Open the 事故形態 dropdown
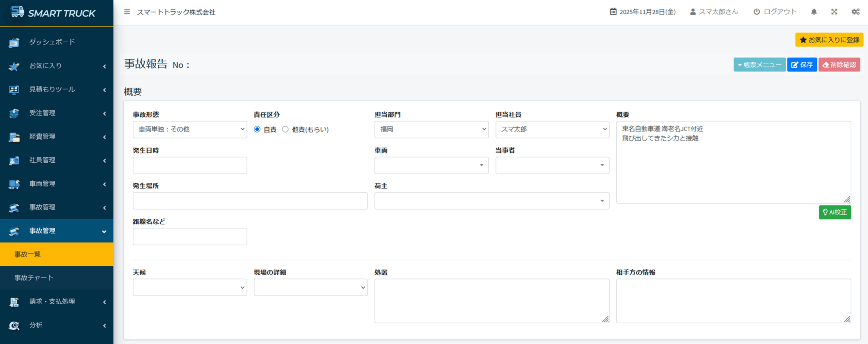Screen dimensions: 868x344 point(190,129)
